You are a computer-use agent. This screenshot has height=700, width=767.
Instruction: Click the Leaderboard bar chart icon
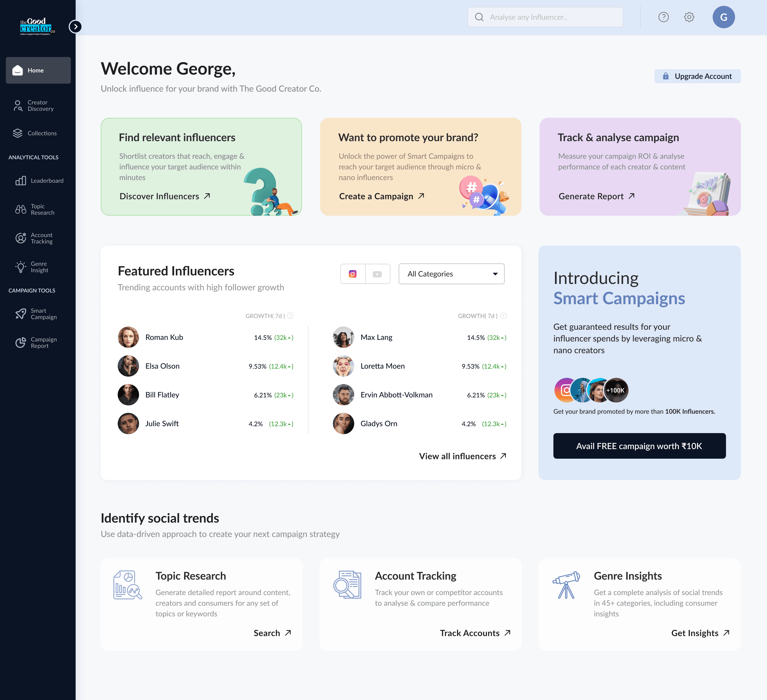coord(21,181)
